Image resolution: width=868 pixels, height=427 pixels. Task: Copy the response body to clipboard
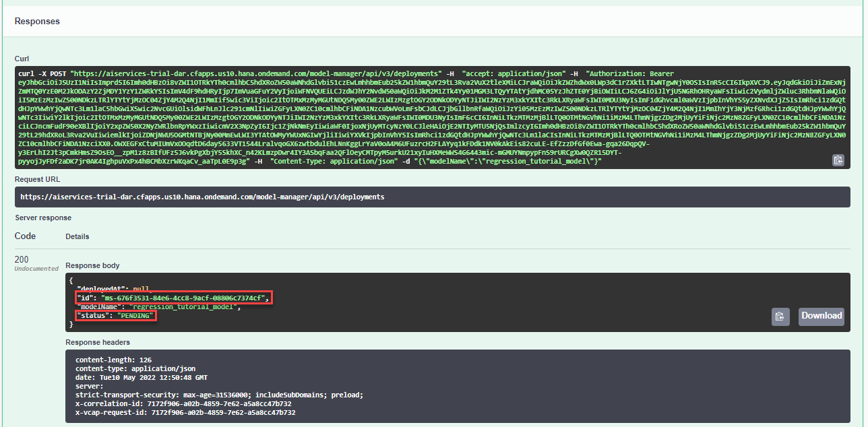[x=780, y=316]
